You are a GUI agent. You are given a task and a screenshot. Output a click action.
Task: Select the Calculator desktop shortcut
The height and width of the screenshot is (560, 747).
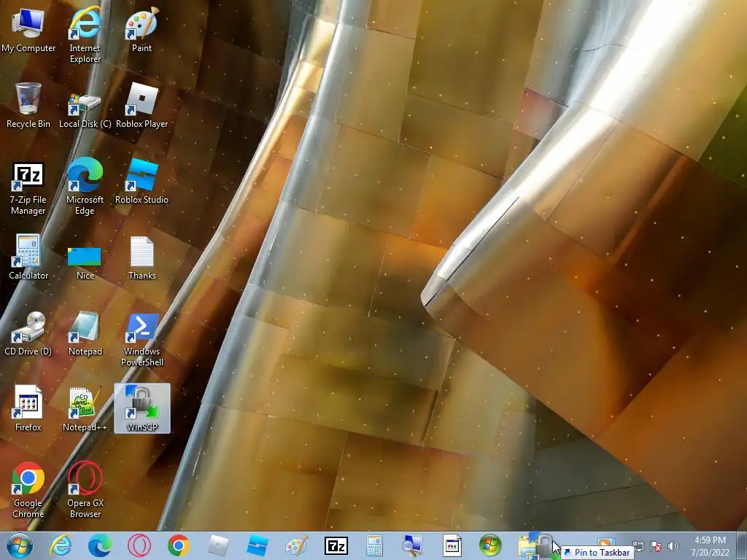[x=28, y=257]
